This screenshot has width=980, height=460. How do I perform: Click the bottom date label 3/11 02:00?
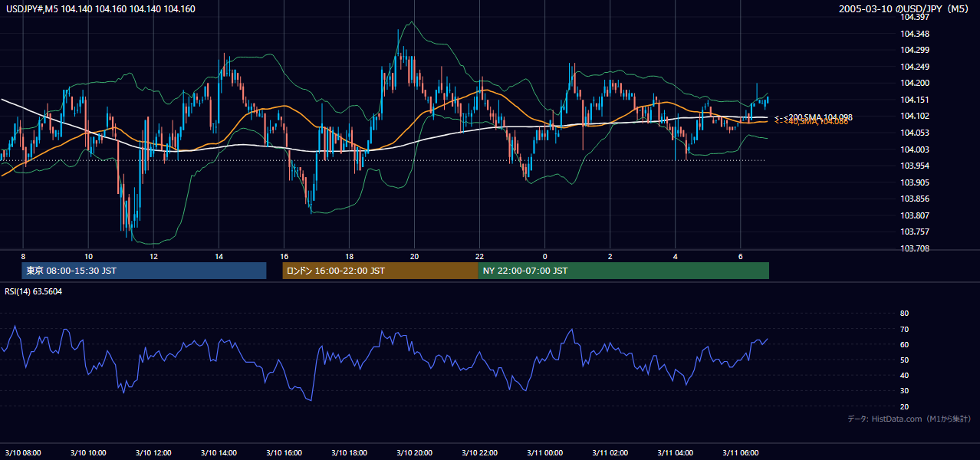(x=610, y=452)
